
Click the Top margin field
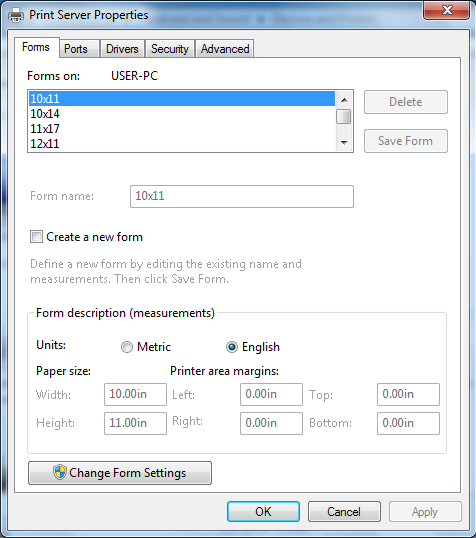point(408,394)
